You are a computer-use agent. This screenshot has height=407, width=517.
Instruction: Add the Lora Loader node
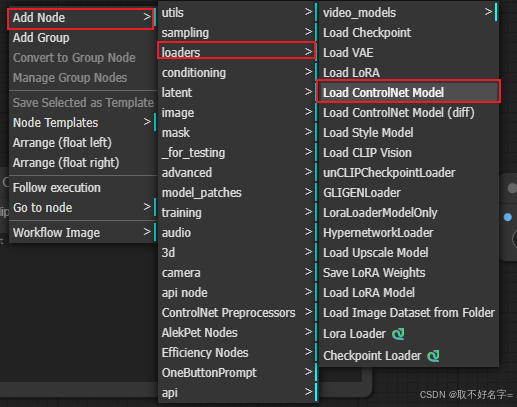(x=409, y=334)
